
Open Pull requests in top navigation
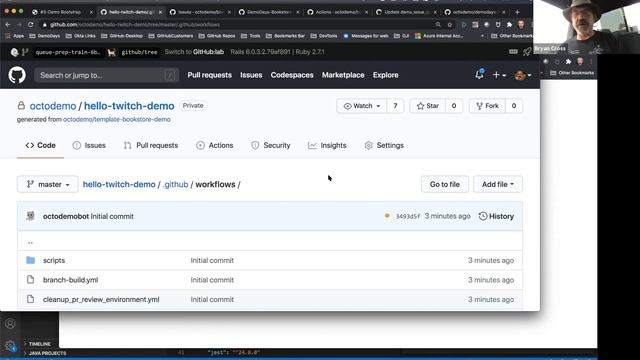click(209, 75)
